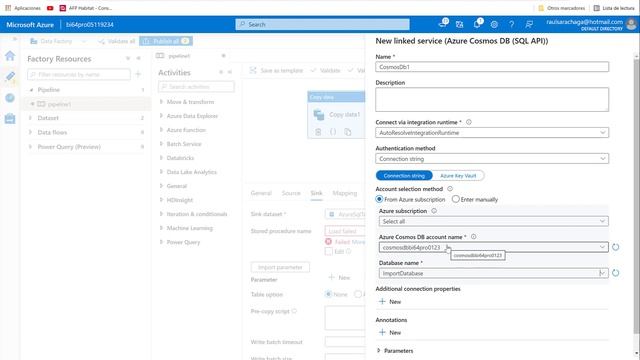Open the Mapping tab
This screenshot has width=640, height=360.
click(344, 193)
